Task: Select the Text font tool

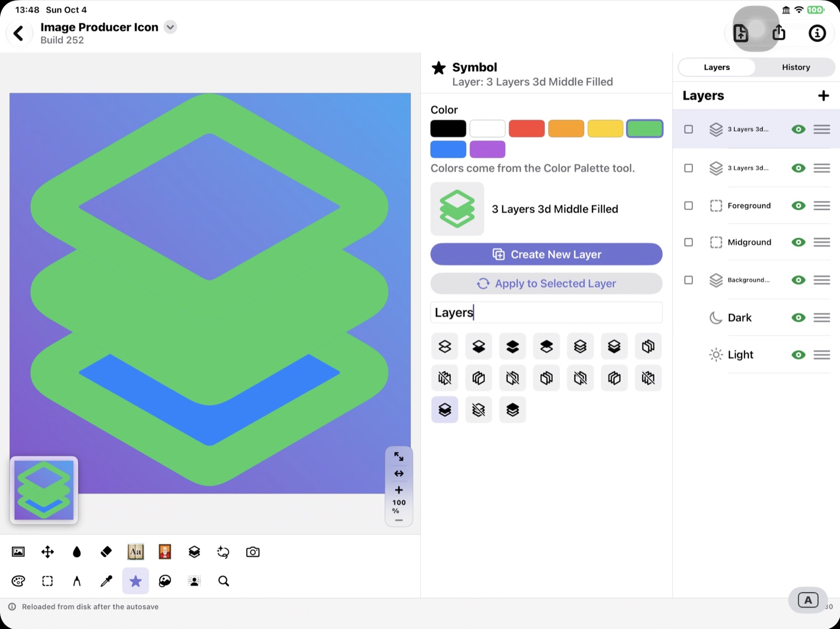Action: coord(135,552)
